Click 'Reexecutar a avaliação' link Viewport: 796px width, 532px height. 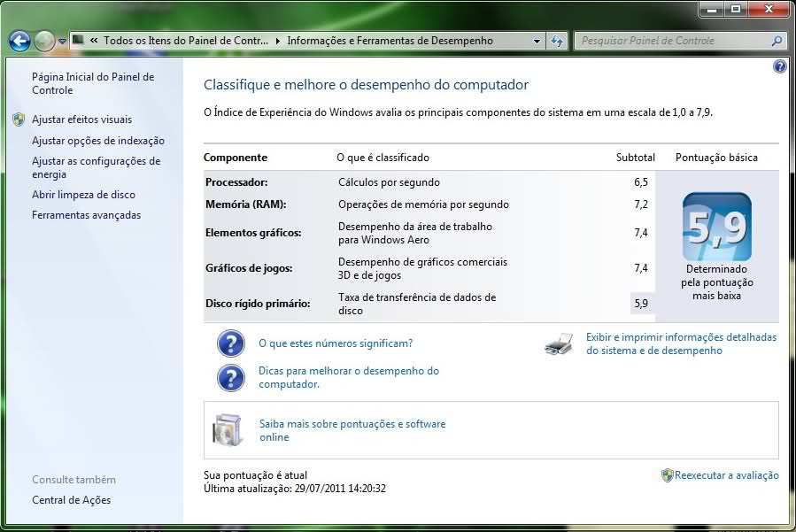(x=726, y=475)
